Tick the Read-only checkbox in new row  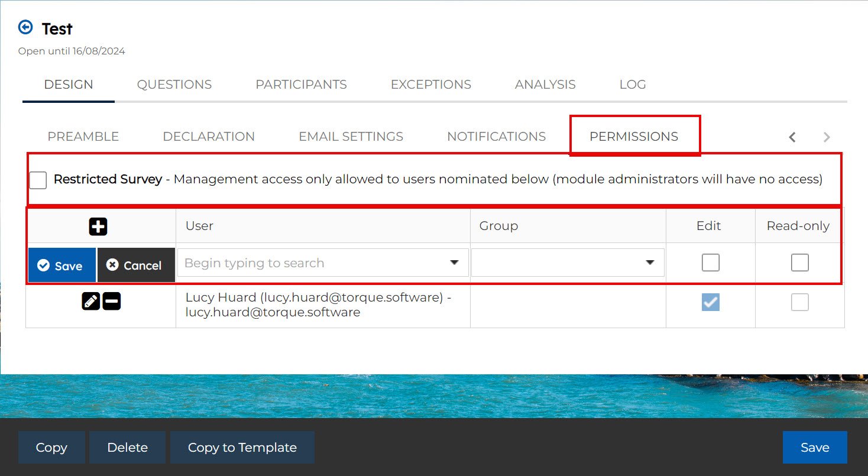pyautogui.click(x=799, y=263)
